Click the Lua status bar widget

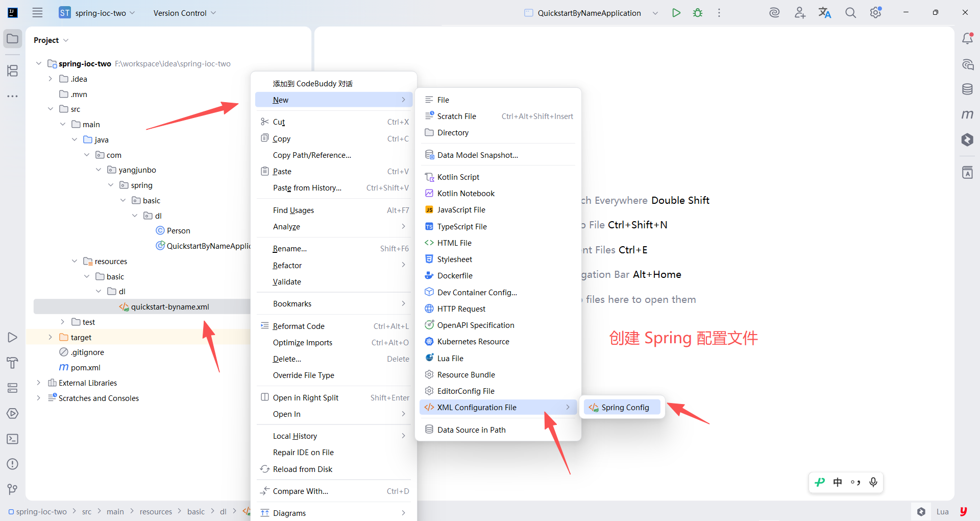pos(942,511)
